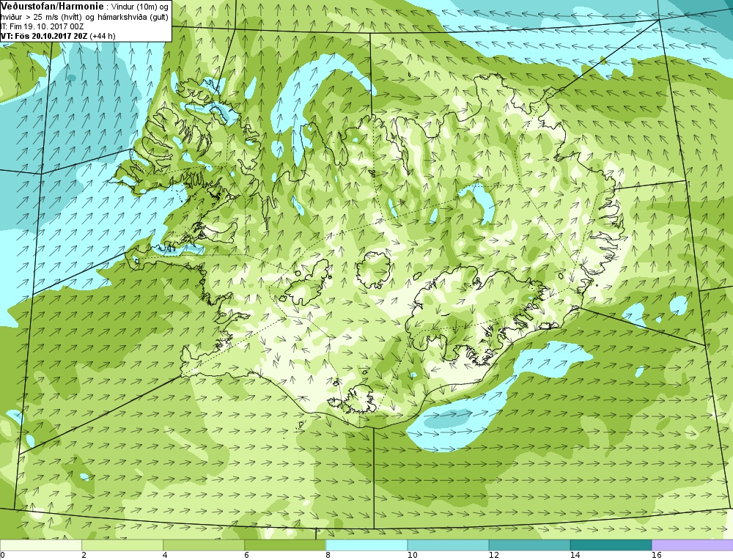The height and width of the screenshot is (560, 733).
Task: Click the 'VT: Fös 20.10.2017 20Z' line
Action: coord(44,35)
